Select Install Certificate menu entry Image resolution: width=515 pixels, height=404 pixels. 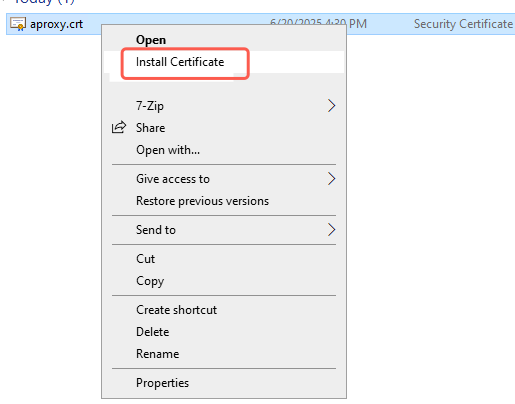tap(180, 62)
